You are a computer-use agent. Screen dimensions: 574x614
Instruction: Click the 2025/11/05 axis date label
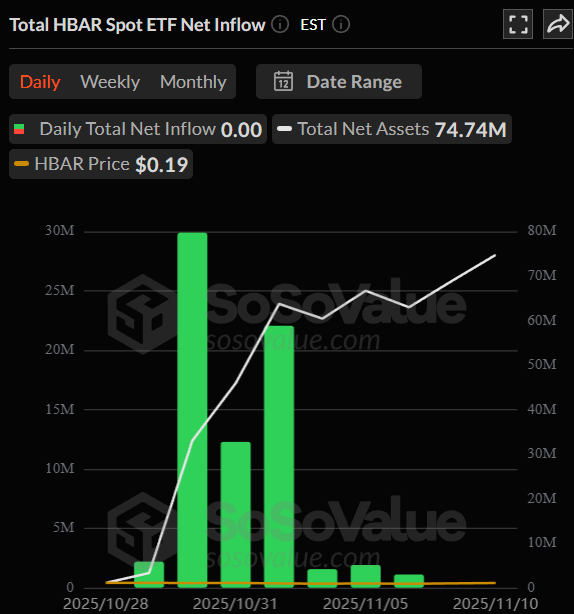coord(365,603)
